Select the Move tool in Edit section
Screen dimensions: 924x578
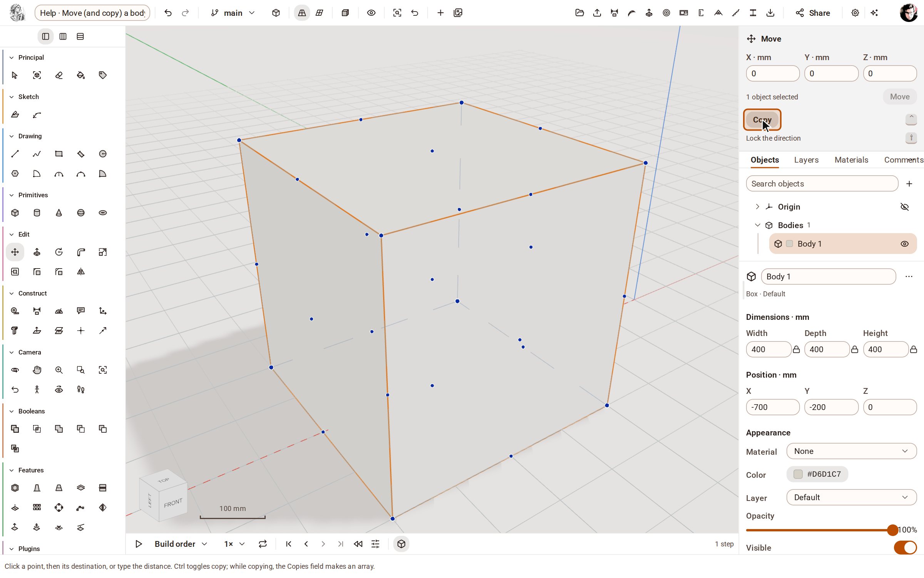pos(15,252)
